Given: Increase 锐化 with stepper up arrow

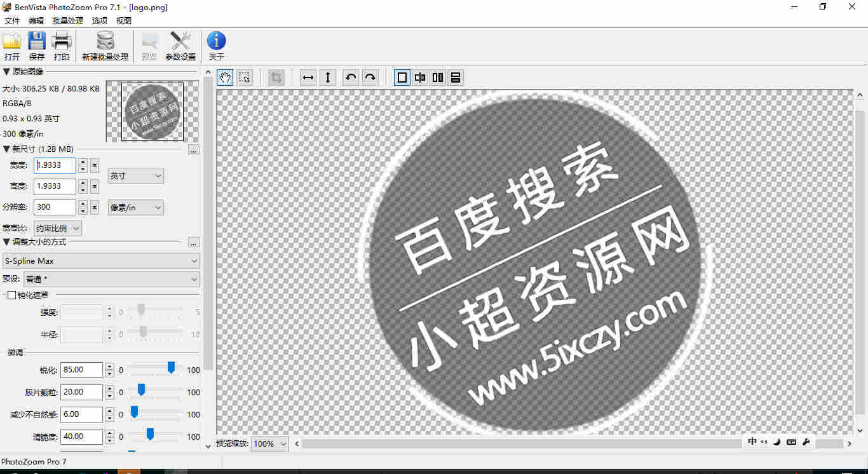Looking at the screenshot, I should click(109, 367).
